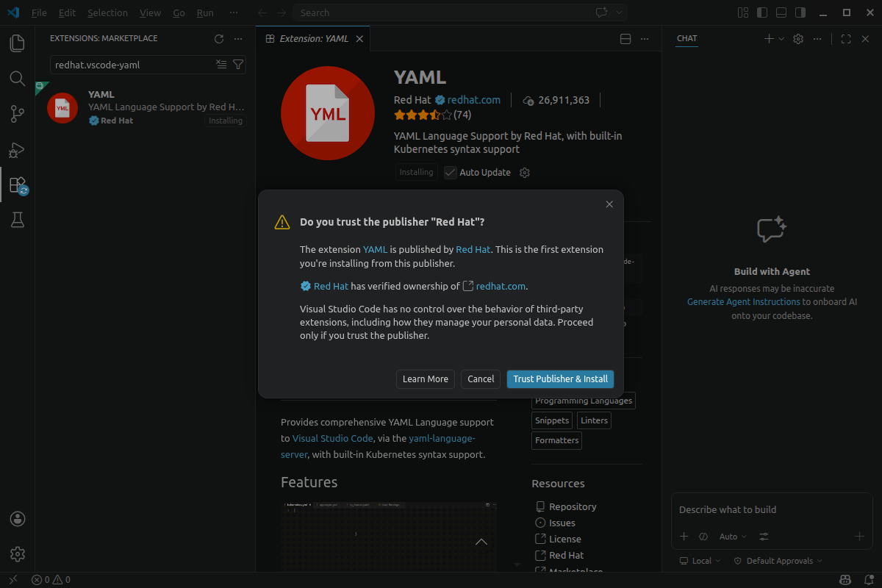Click the YAML extension link in dialog
The width and height of the screenshot is (882, 588).
(x=375, y=250)
